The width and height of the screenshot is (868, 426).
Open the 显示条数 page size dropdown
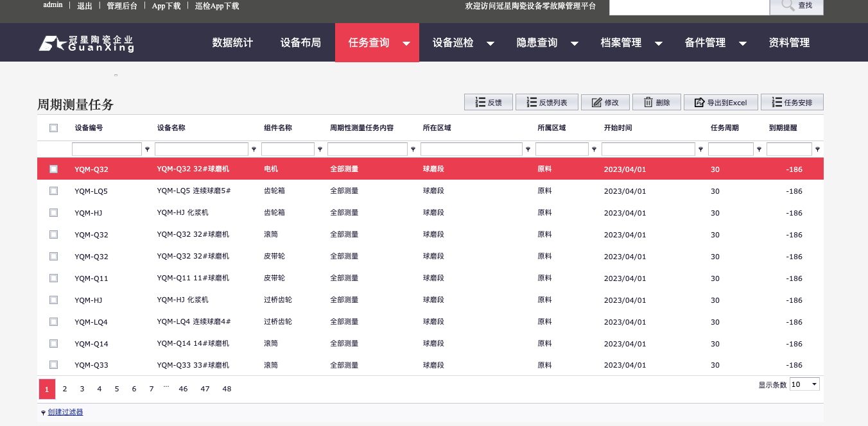tap(804, 384)
